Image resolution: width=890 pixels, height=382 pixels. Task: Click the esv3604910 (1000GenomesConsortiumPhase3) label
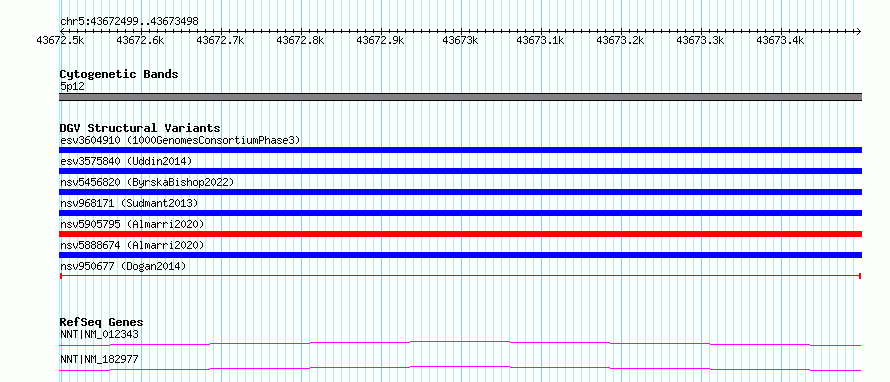click(x=180, y=140)
